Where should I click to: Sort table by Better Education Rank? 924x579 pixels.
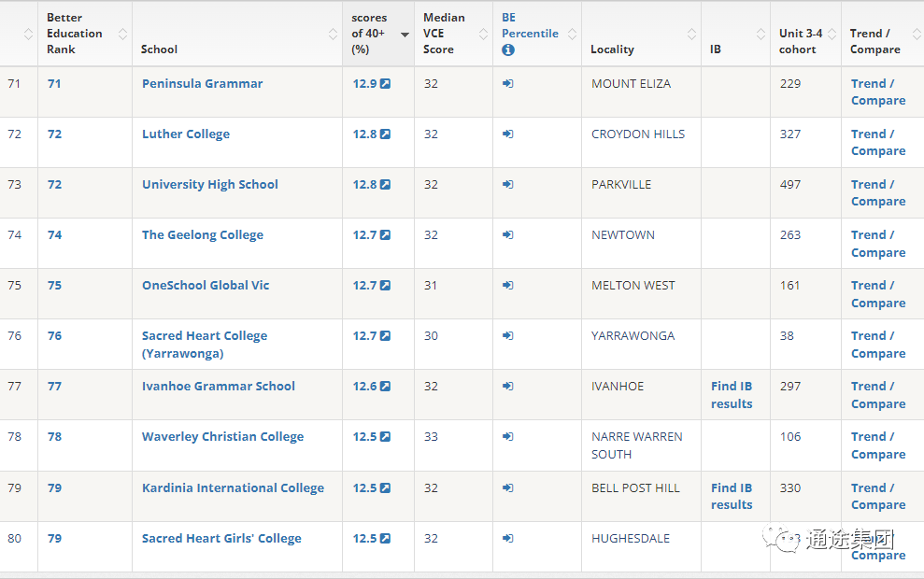coord(122,35)
